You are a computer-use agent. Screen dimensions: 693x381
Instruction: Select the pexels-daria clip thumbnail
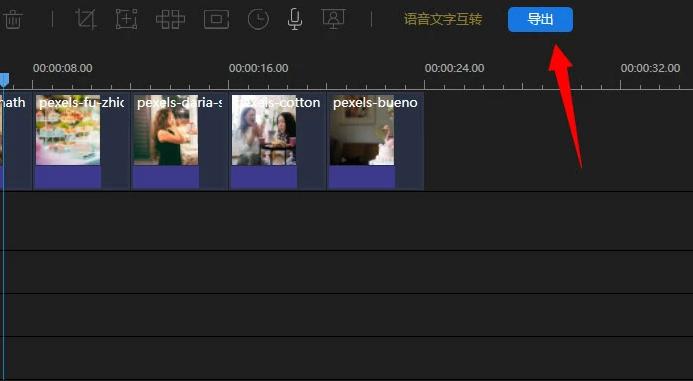point(166,130)
